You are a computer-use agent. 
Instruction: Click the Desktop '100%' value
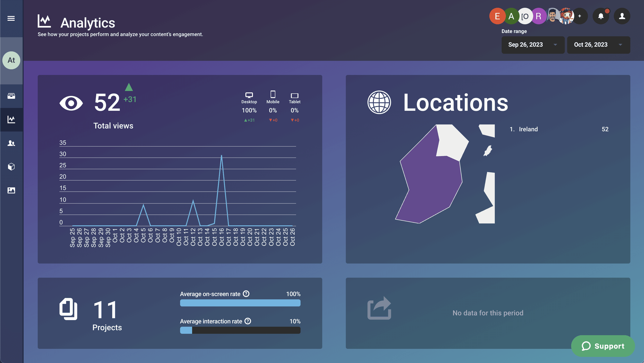(x=249, y=111)
